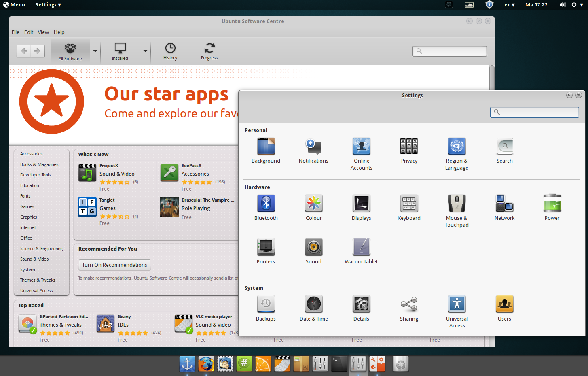This screenshot has height=376, width=588.
Task: Open the File menu
Action: pyautogui.click(x=15, y=32)
